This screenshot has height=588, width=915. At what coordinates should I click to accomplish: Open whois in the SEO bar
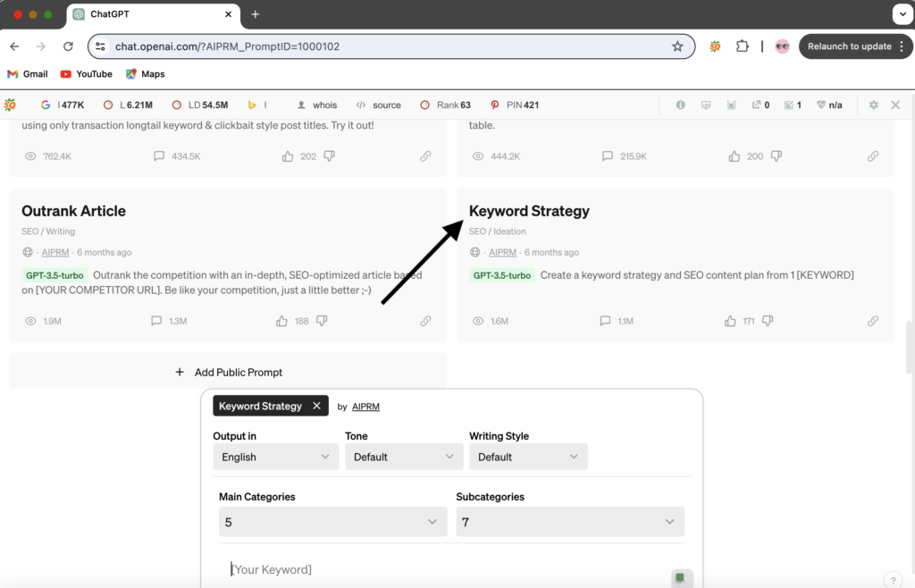(x=317, y=105)
